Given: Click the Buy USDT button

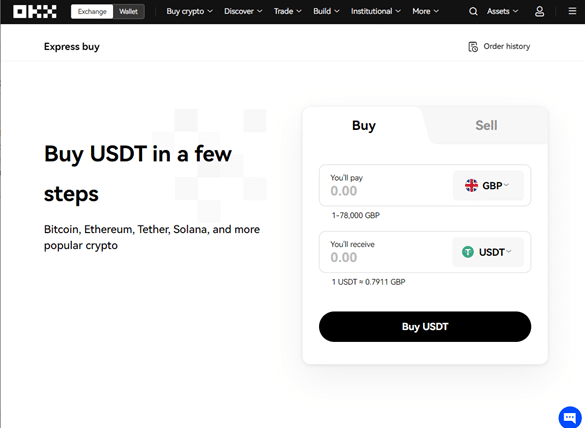Looking at the screenshot, I should 425,327.
